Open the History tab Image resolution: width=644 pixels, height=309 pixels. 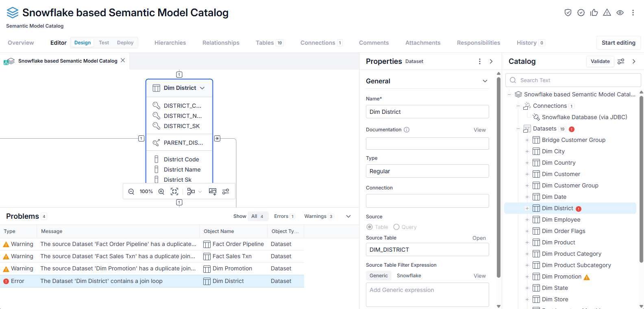point(531,43)
